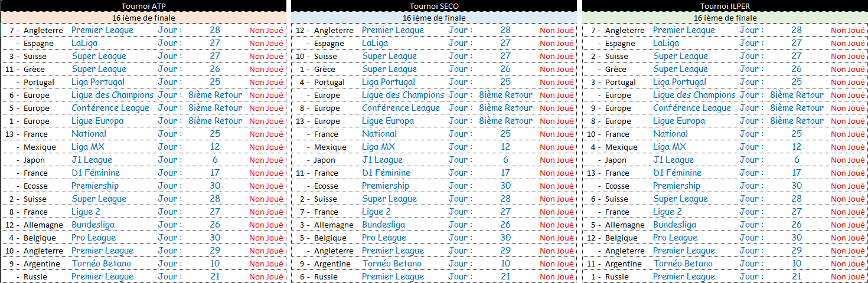Click Japon's Non Joué status in Tournoi ATP
868x283 pixels.
pyautogui.click(x=266, y=160)
